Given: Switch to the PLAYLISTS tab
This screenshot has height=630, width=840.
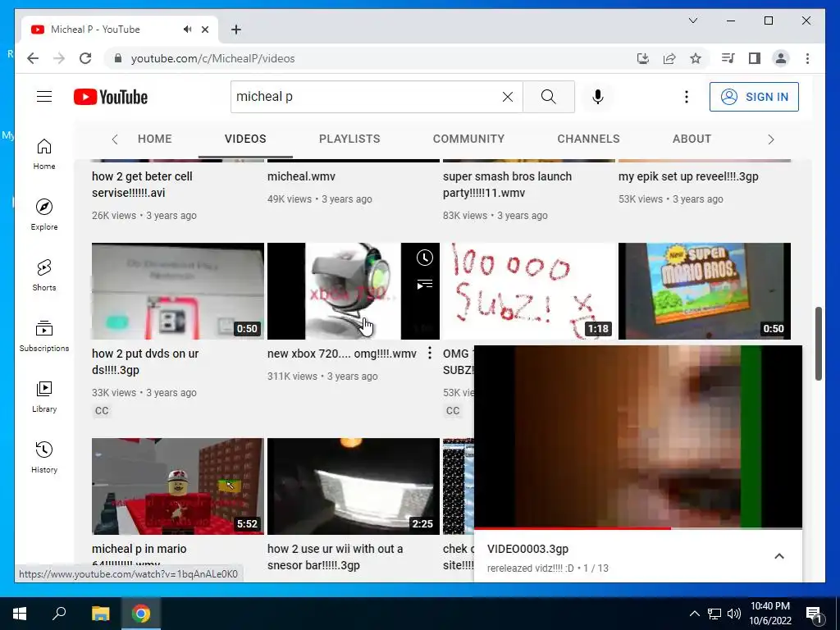Looking at the screenshot, I should 349,139.
